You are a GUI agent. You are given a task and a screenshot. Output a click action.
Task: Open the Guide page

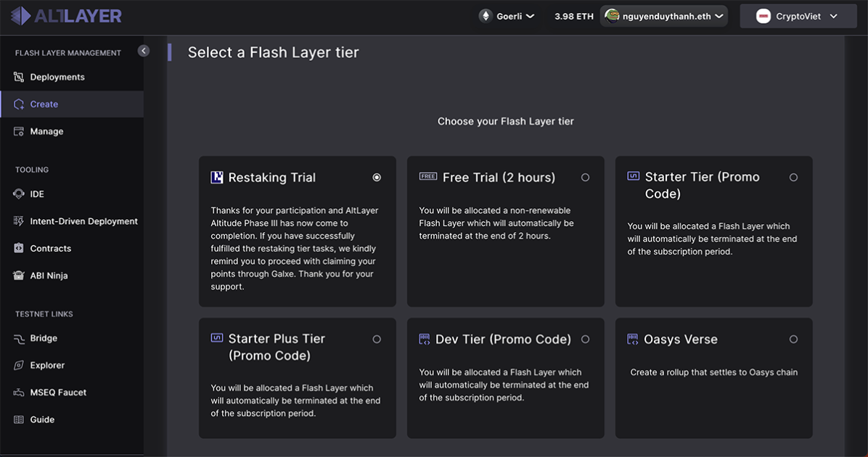tap(43, 419)
